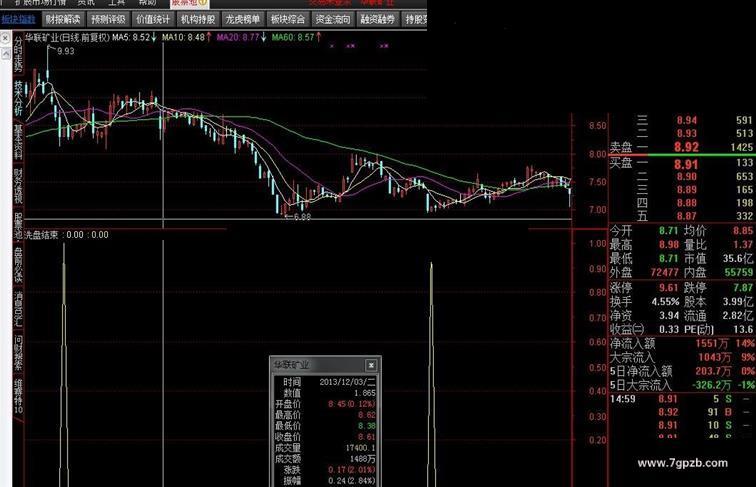
Task: Close the left sidebar panel with the X icon
Action: pyautogui.click(x=5, y=38)
